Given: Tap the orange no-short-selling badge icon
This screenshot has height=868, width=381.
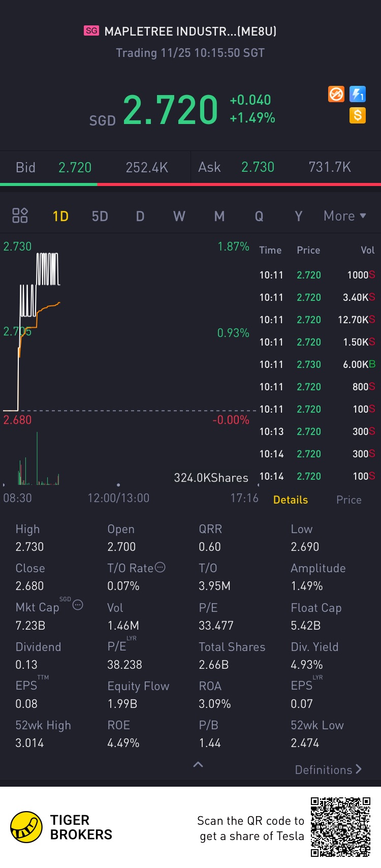Looking at the screenshot, I should click(x=336, y=94).
